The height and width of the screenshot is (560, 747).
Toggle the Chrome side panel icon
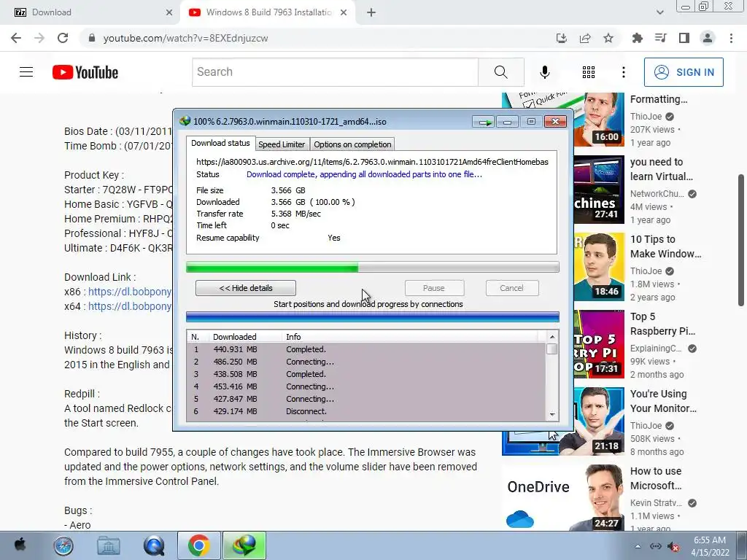pos(684,38)
